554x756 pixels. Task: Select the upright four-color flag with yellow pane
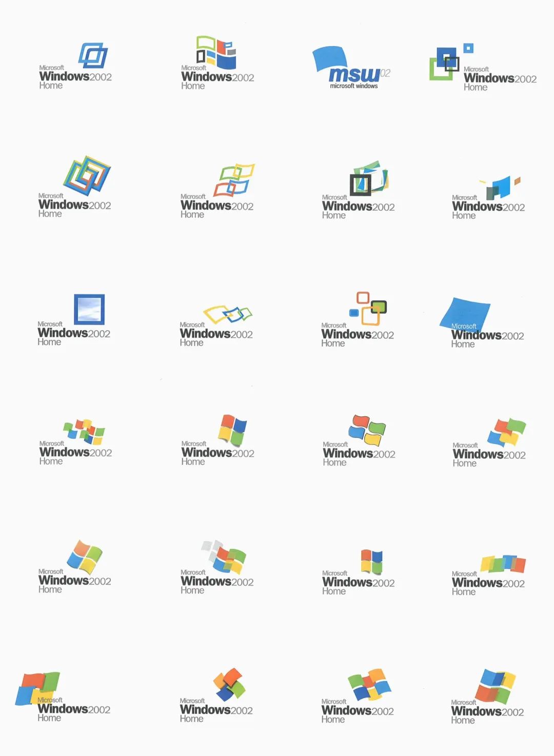coord(232,431)
